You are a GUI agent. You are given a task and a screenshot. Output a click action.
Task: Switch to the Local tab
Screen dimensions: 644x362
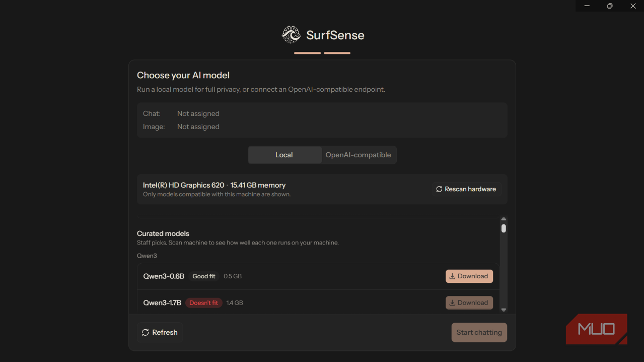point(284,155)
